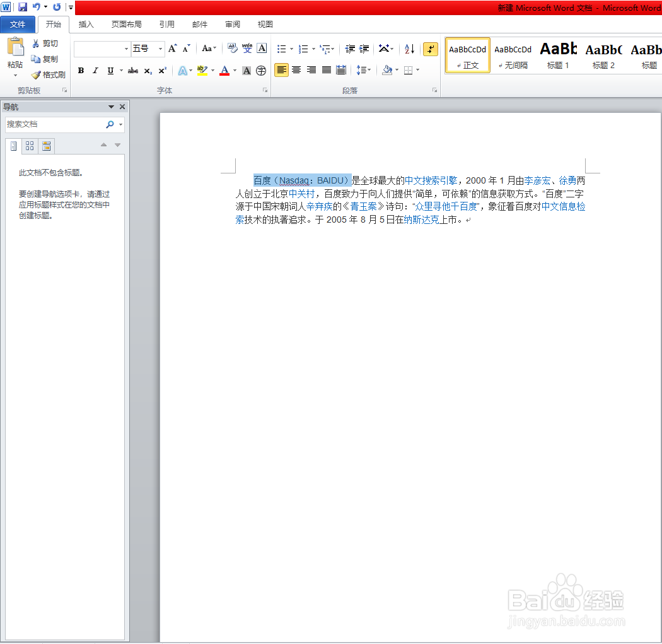Image resolution: width=662 pixels, height=644 pixels.
Task: Shrink font size with small A icon
Action: [x=186, y=49]
